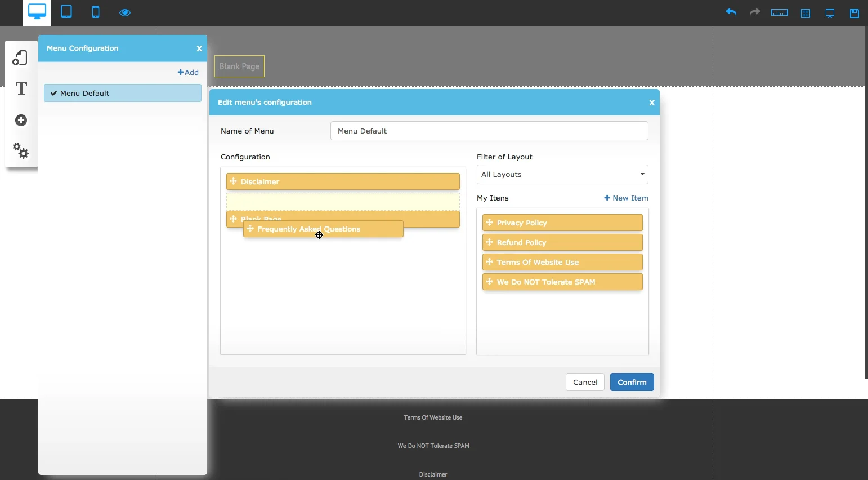Toggle the ruler tool
The width and height of the screenshot is (868, 480).
tap(780, 12)
